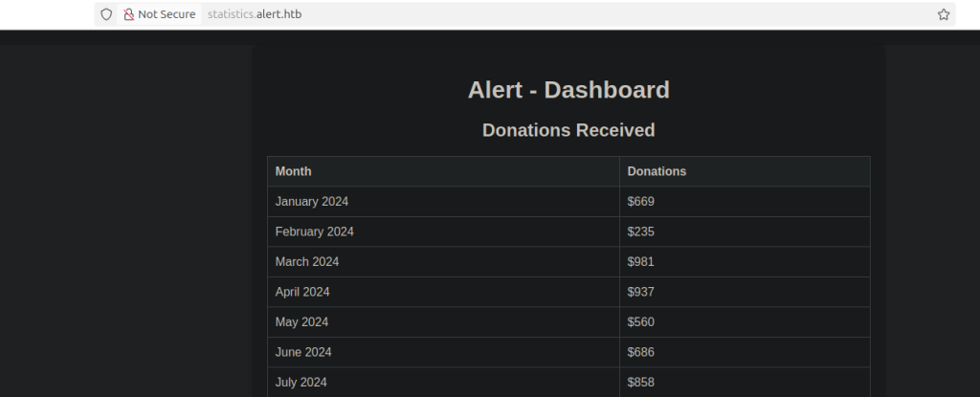Click the tracking protection shield icon
Screen dimensions: 980x397
click(x=106, y=14)
